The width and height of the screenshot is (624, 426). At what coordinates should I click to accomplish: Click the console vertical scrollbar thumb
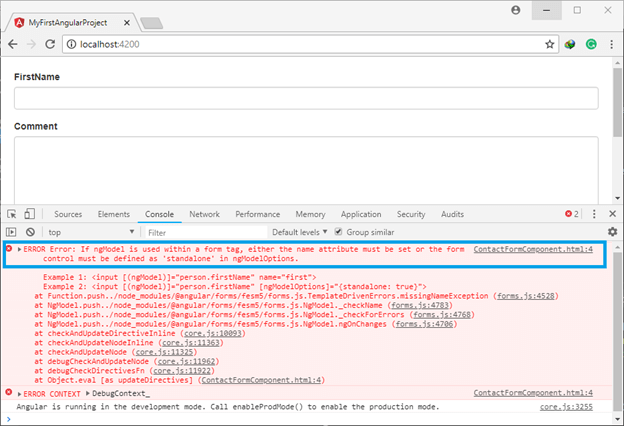point(618,332)
